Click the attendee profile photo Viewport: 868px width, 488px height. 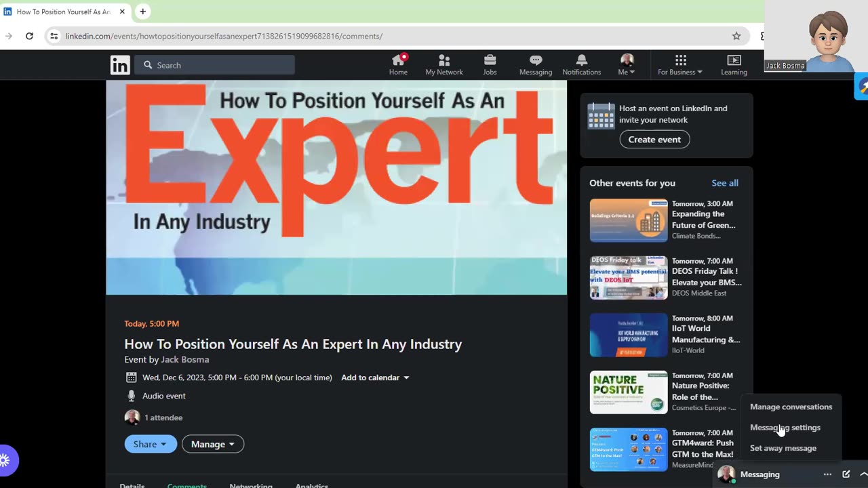pos(132,418)
